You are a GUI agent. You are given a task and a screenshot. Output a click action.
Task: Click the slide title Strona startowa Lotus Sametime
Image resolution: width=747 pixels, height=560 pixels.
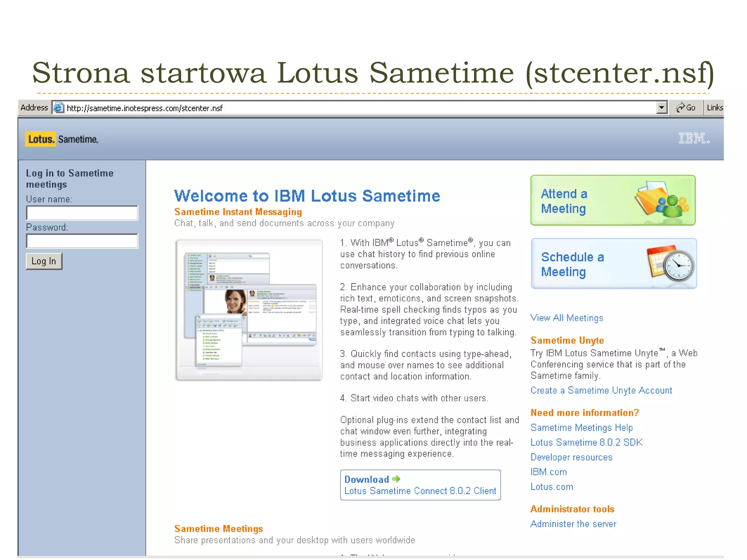click(373, 73)
